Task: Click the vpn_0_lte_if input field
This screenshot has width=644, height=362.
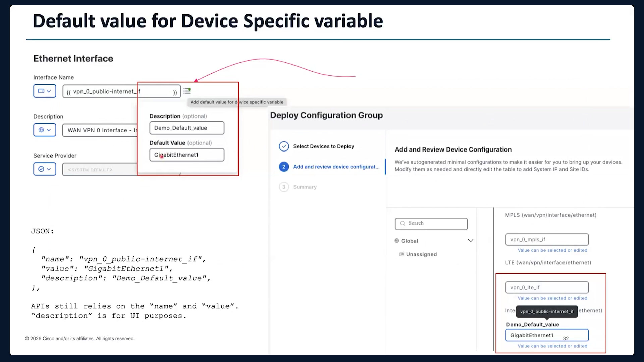Action: coord(547,287)
